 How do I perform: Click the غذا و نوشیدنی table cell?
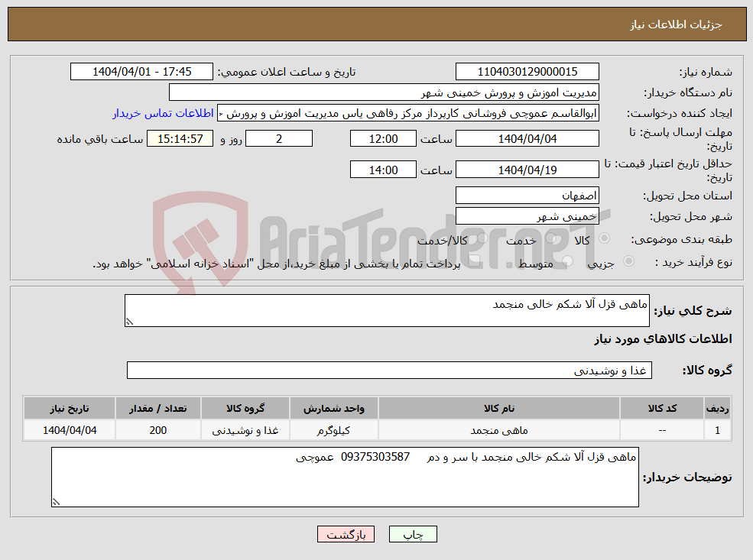coord(245,430)
